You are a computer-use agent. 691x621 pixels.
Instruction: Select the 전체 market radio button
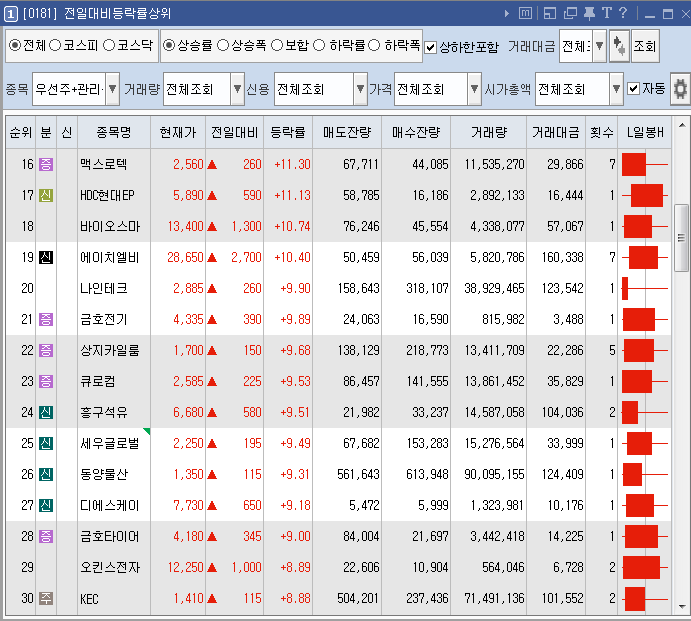point(15,45)
